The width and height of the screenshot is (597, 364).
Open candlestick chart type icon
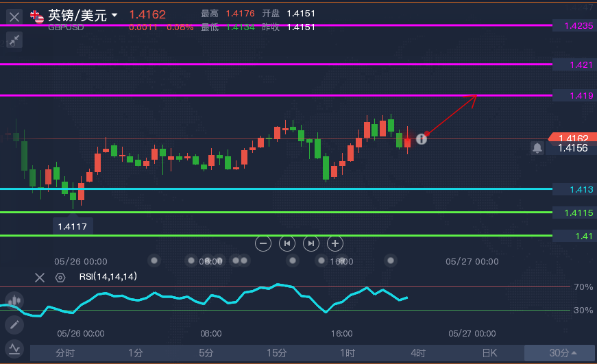point(14,300)
